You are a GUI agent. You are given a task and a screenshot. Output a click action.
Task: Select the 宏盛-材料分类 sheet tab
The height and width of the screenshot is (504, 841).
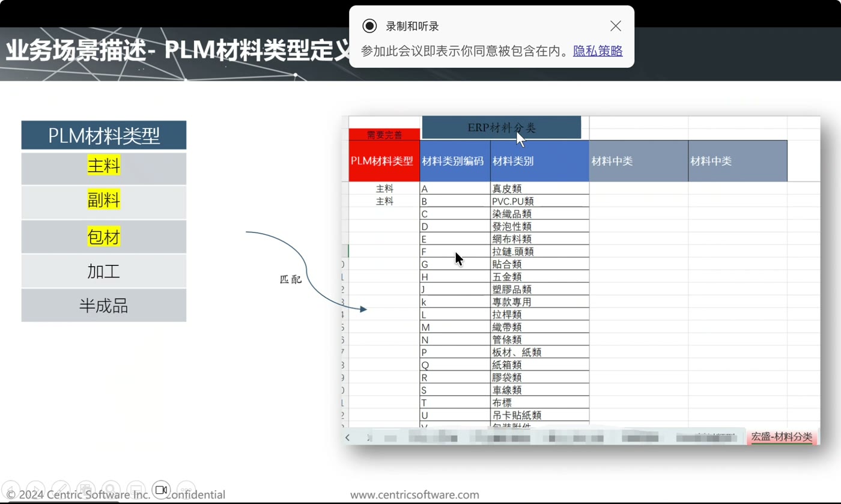coord(782,437)
